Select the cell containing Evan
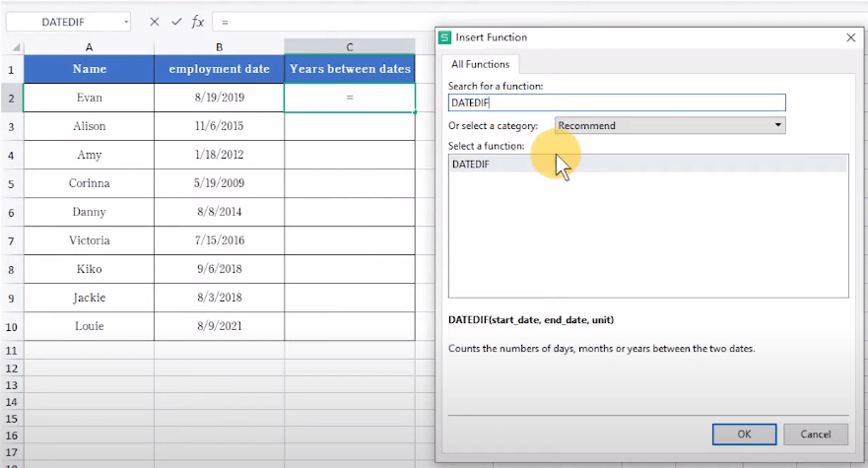This screenshot has height=468, width=868. point(89,98)
